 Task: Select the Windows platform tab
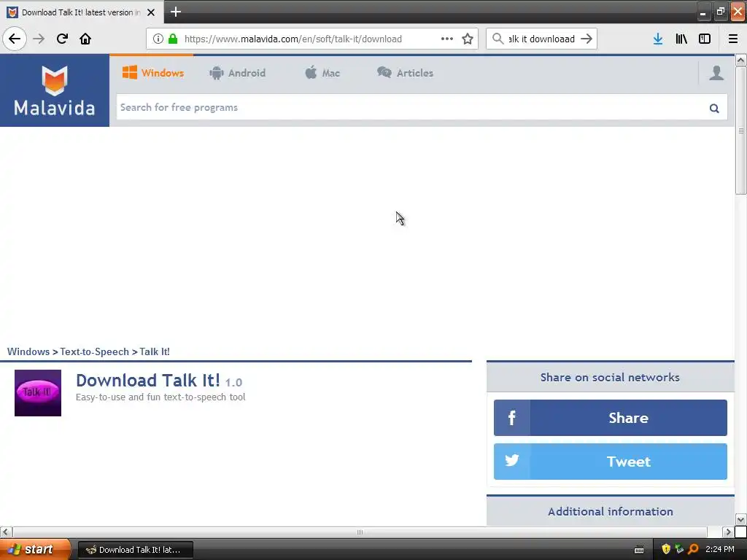pos(153,73)
